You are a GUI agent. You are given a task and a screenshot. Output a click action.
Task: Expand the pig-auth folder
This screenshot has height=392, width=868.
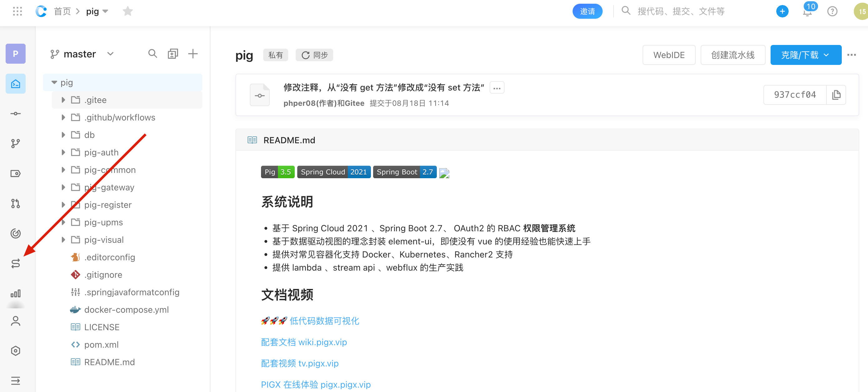pyautogui.click(x=63, y=153)
